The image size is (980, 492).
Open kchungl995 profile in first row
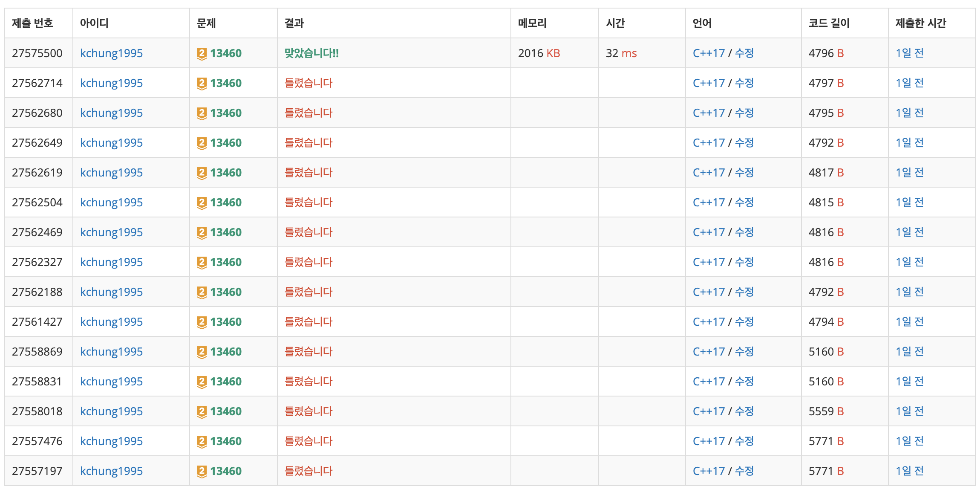point(111,53)
